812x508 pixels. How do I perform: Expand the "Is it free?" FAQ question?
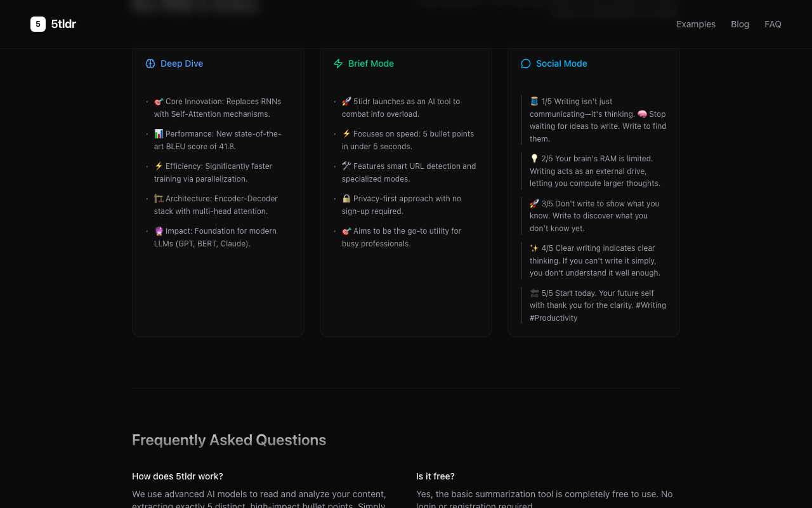[435, 476]
